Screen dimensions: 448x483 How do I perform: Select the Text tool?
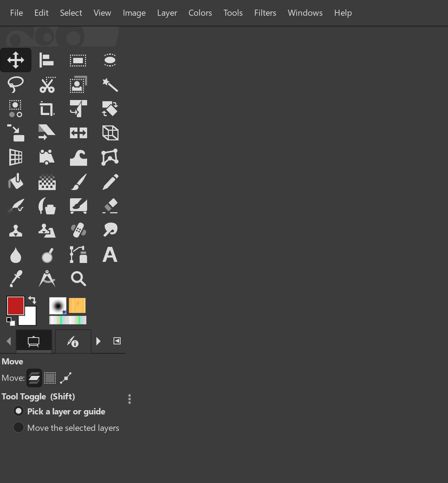coord(109,255)
